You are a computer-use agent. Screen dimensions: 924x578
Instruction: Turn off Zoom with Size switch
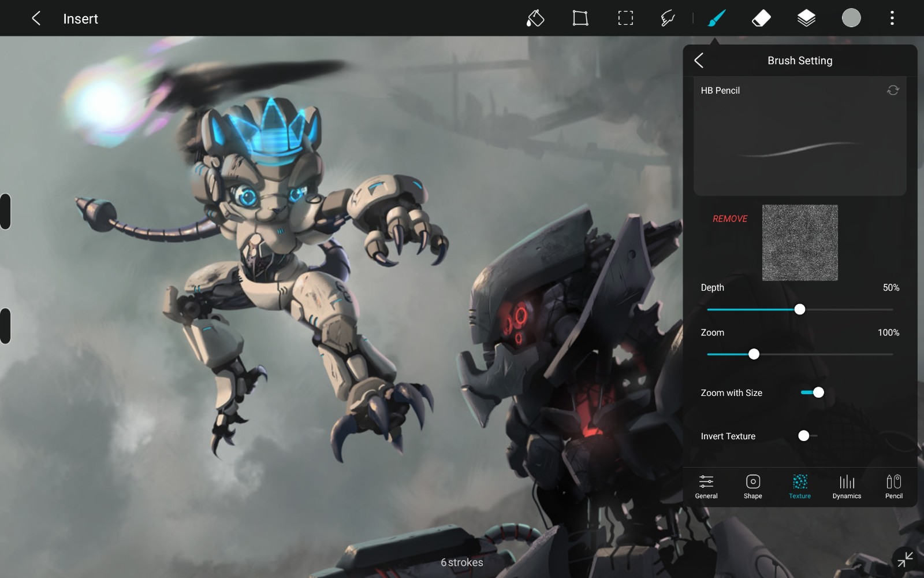[812, 392]
